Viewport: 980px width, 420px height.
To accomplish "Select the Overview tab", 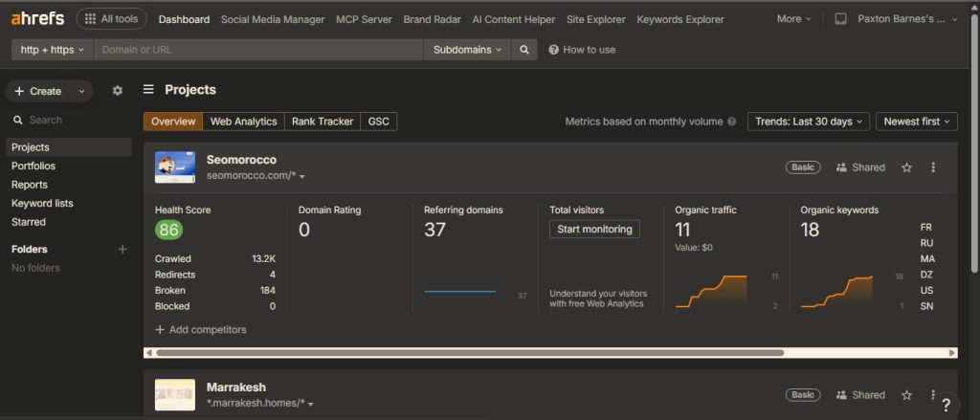I will click(x=173, y=122).
